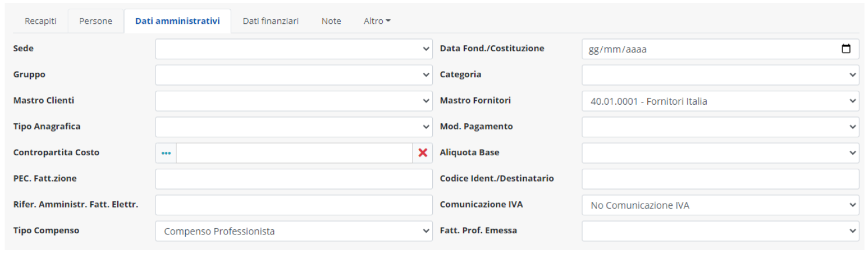Open the calendar picker for Data Fond./Costituzione
Screen dimensions: 868x256
click(846, 49)
